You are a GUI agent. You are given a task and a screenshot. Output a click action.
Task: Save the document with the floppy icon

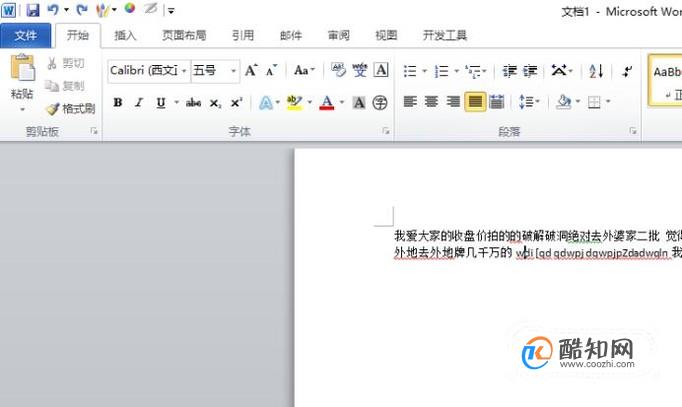tap(33, 10)
